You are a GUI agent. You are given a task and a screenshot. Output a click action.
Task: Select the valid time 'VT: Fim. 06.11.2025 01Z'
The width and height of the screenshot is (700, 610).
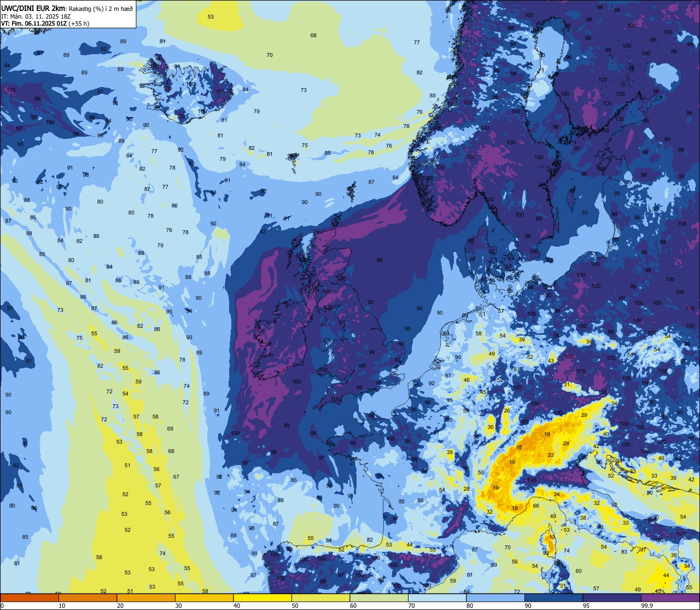(x=33, y=24)
